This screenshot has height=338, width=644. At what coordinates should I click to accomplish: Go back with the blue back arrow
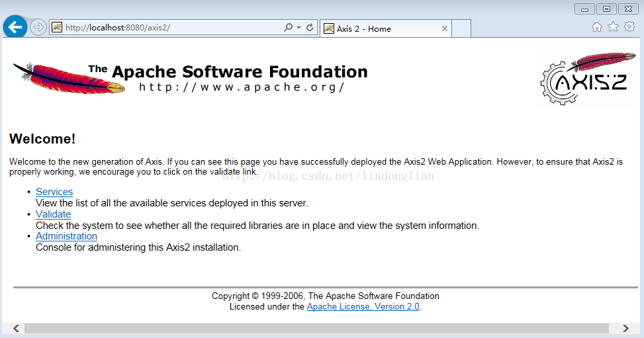[15, 27]
